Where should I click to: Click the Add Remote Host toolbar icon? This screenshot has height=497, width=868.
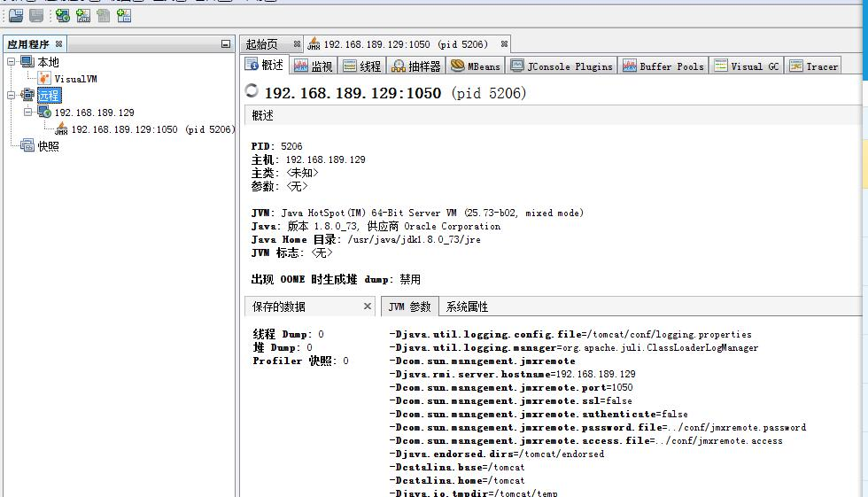(63, 16)
